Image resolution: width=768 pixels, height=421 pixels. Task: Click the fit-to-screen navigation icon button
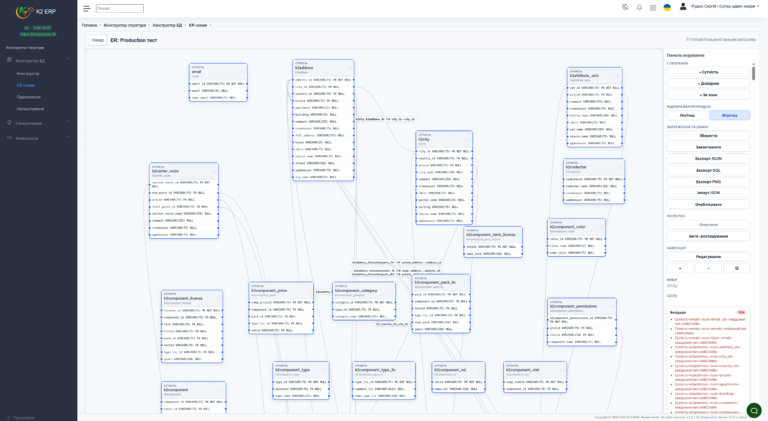(736, 268)
